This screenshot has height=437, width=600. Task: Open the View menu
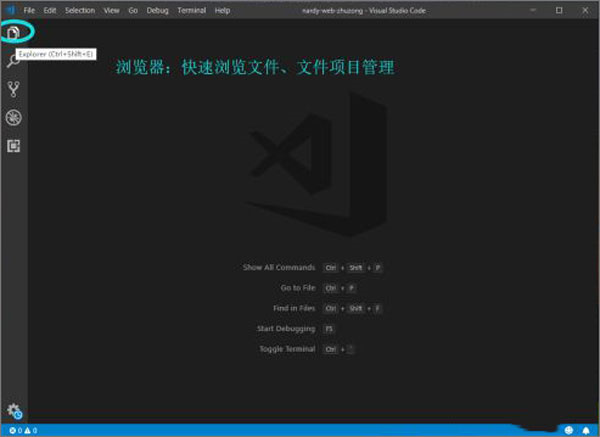pyautogui.click(x=111, y=11)
